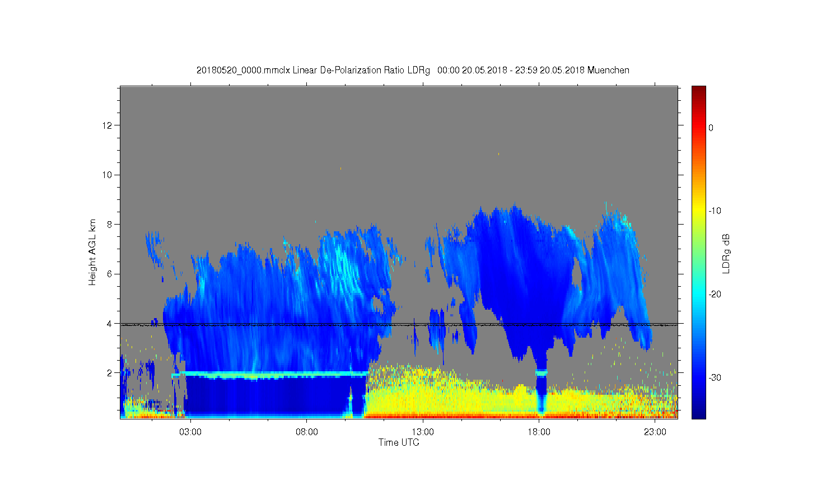
Task: Click the 18:00 time tick label
Action: click(539, 432)
